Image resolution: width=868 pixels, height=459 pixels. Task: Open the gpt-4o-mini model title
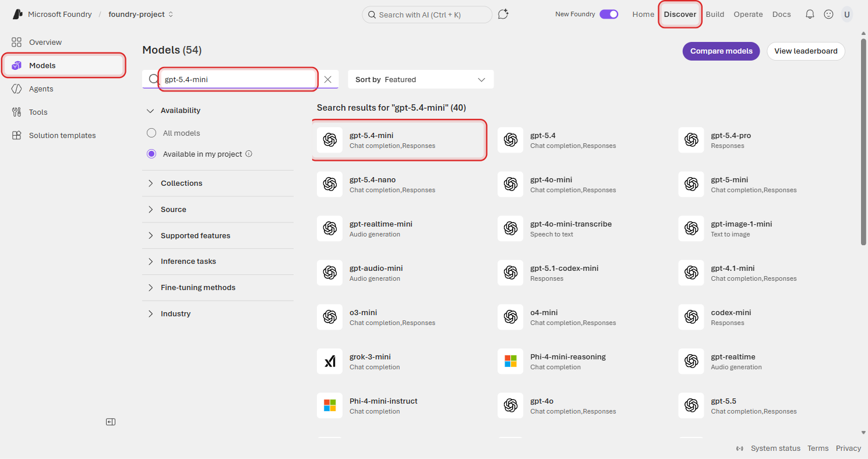point(551,179)
